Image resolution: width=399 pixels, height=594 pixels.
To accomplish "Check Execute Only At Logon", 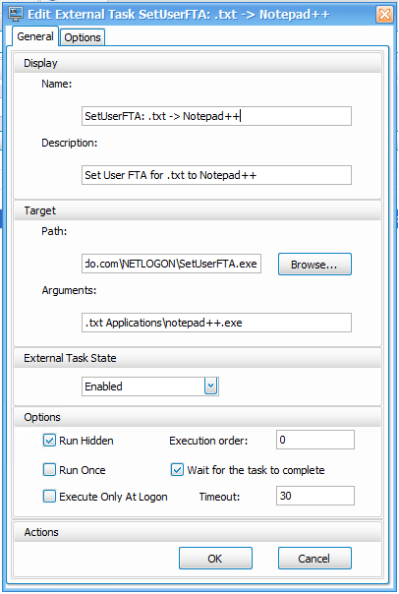I will (x=49, y=496).
